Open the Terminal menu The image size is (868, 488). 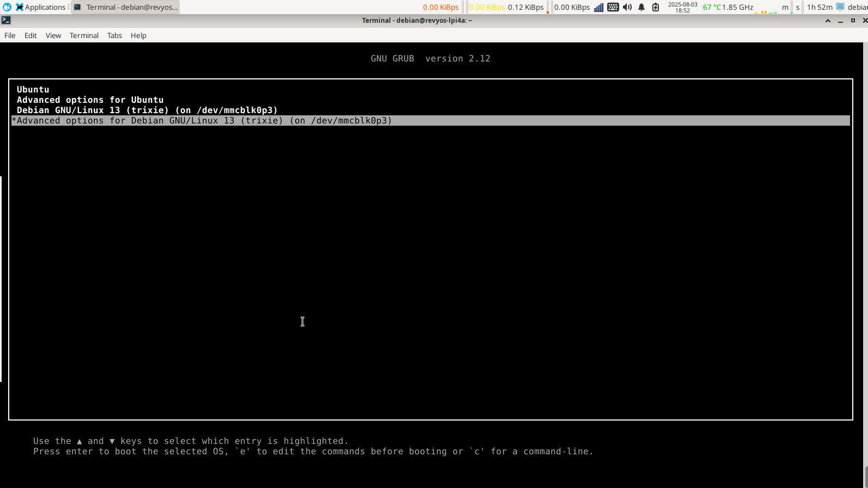point(84,35)
